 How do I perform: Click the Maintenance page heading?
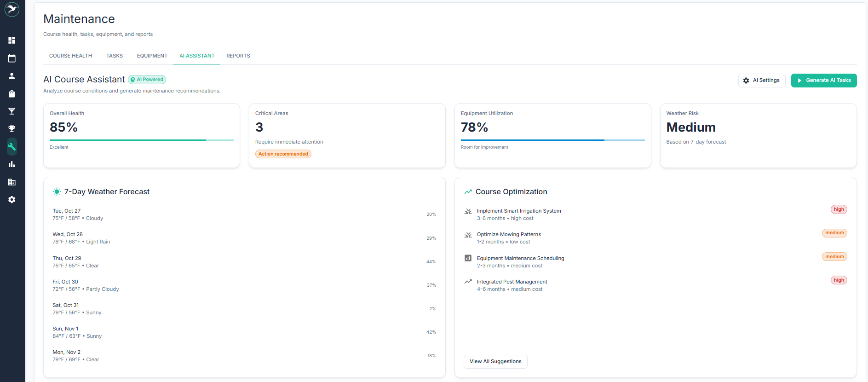pos(79,19)
